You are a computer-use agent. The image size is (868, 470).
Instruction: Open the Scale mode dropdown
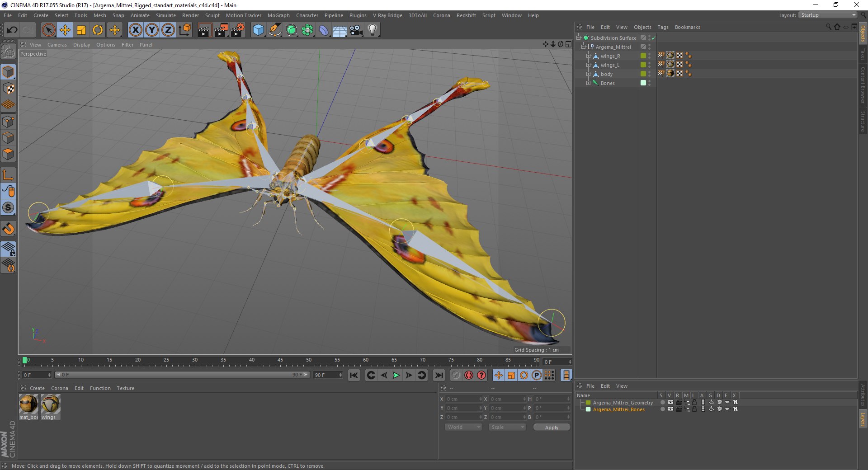507,427
